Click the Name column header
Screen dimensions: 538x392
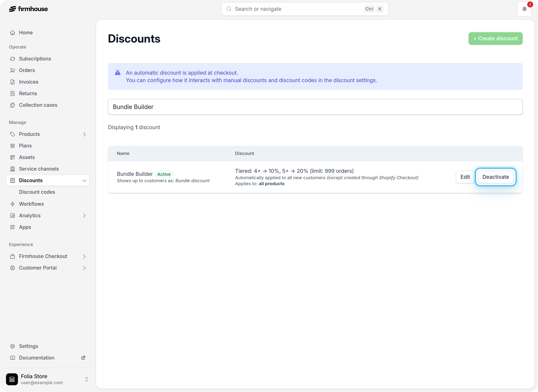tap(123, 153)
